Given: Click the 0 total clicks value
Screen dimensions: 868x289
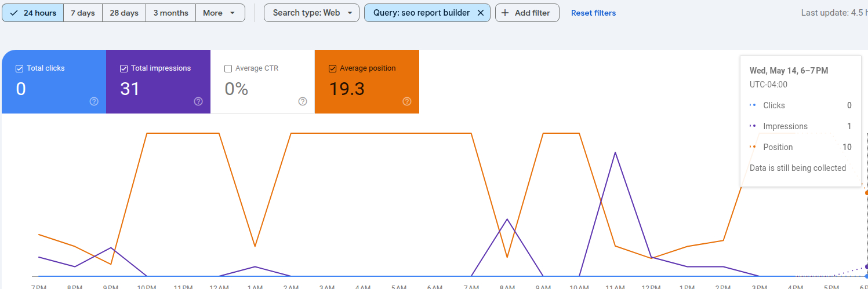Looking at the screenshot, I should 21,89.
